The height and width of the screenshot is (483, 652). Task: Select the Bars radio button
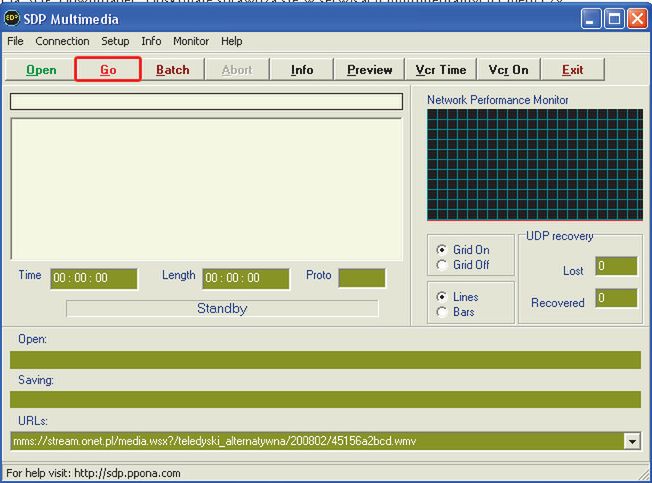[442, 312]
